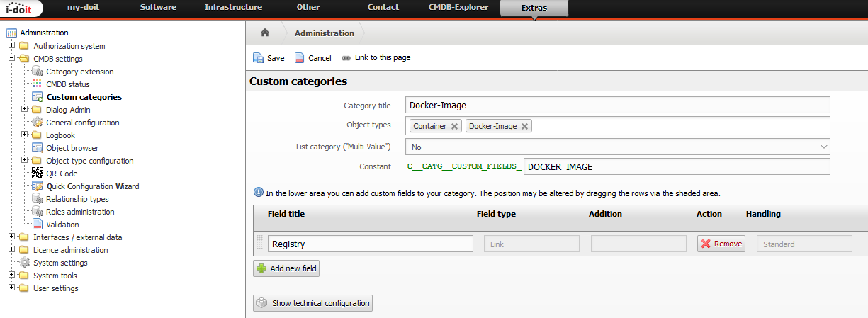
Task: Click the Standard handling box
Action: click(804, 244)
